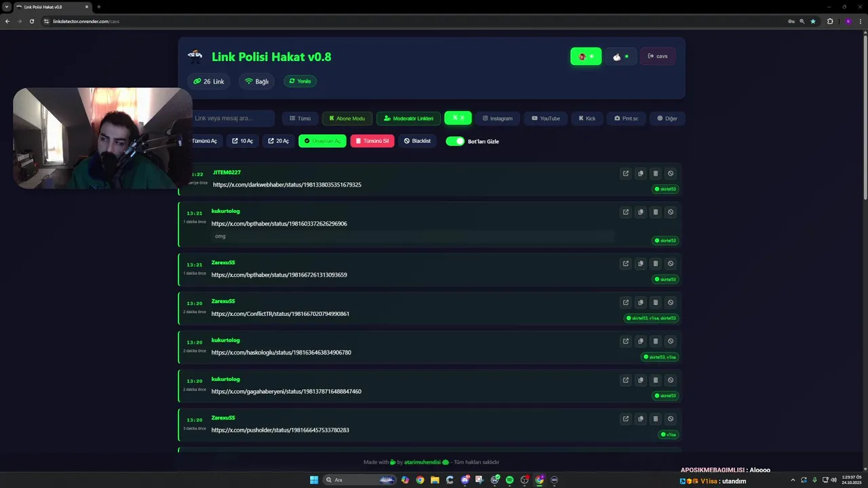Open the Blacklist button
Image resolution: width=868 pixels, height=488 pixels.
(417, 141)
